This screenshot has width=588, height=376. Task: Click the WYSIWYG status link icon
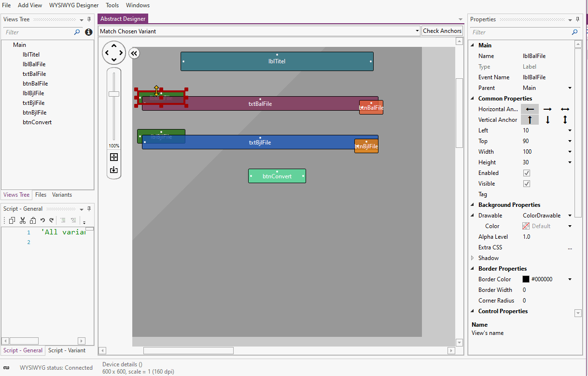click(7, 368)
